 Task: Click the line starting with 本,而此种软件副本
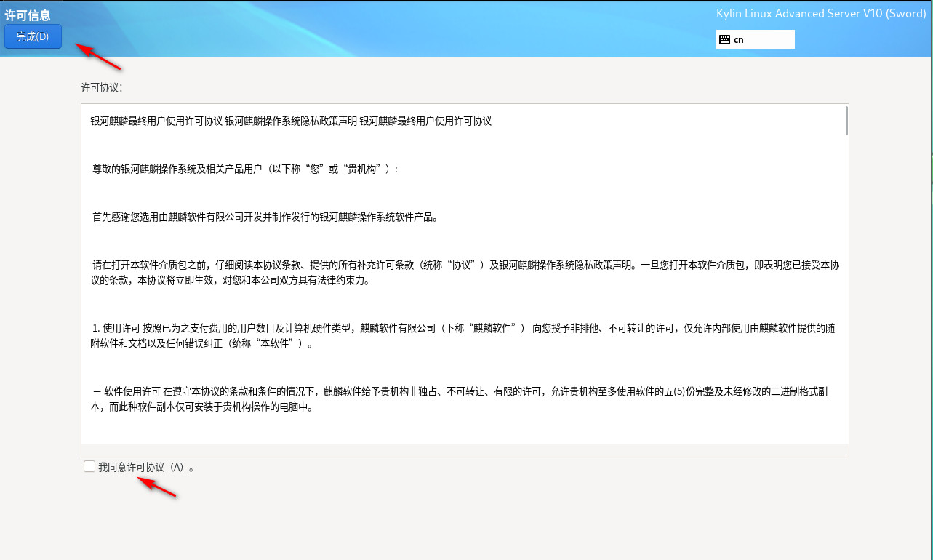[201, 407]
